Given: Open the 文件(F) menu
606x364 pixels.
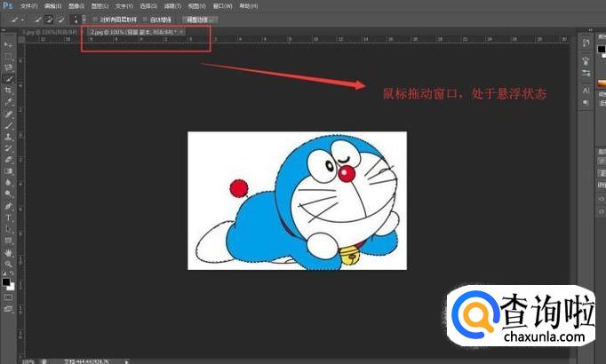Looking at the screenshot, I should tap(29, 6).
